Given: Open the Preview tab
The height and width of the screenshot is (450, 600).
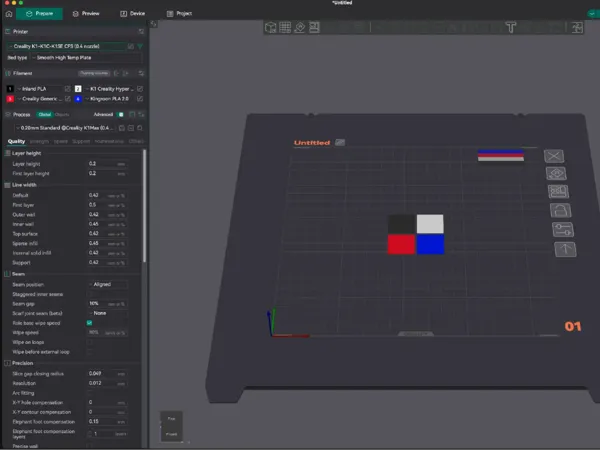Looking at the screenshot, I should (x=86, y=13).
